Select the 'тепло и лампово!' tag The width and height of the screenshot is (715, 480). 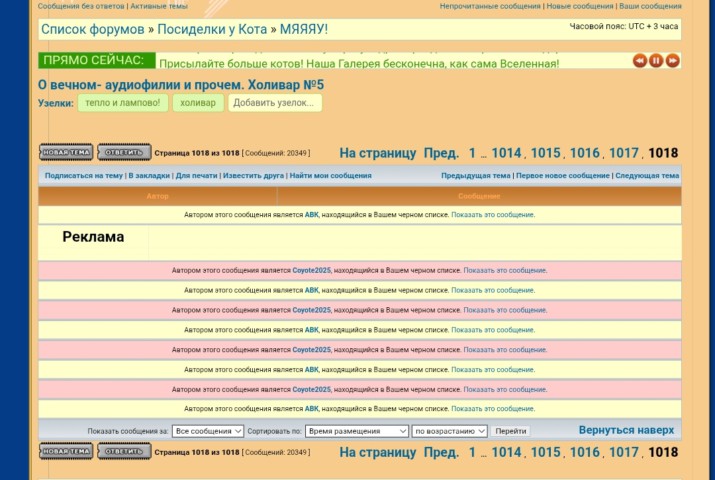click(x=122, y=103)
